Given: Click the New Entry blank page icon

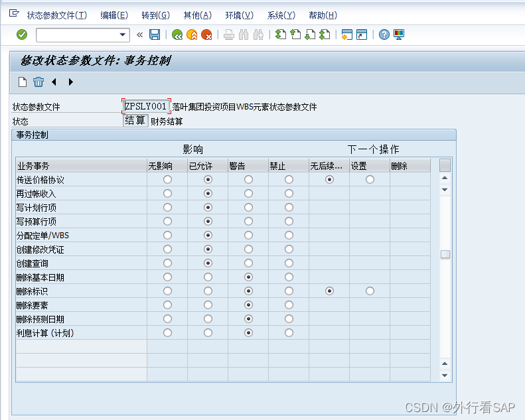Looking at the screenshot, I should (23, 82).
